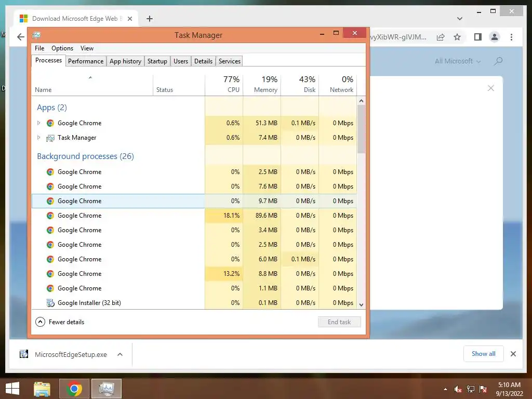This screenshot has height=399, width=532.
Task: Show hidden tray icons arrow
Action: [445, 390]
